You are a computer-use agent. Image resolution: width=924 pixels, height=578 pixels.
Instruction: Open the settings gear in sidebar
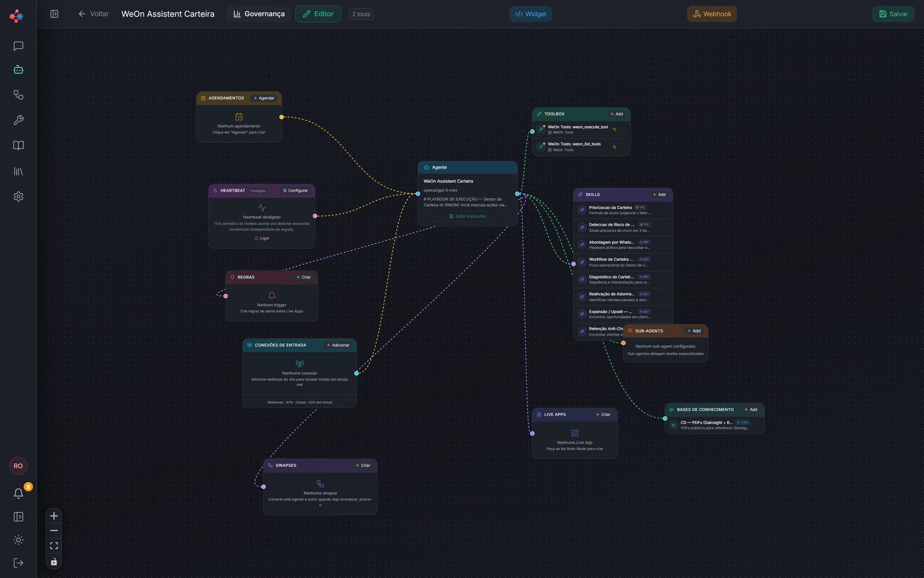[x=18, y=197]
